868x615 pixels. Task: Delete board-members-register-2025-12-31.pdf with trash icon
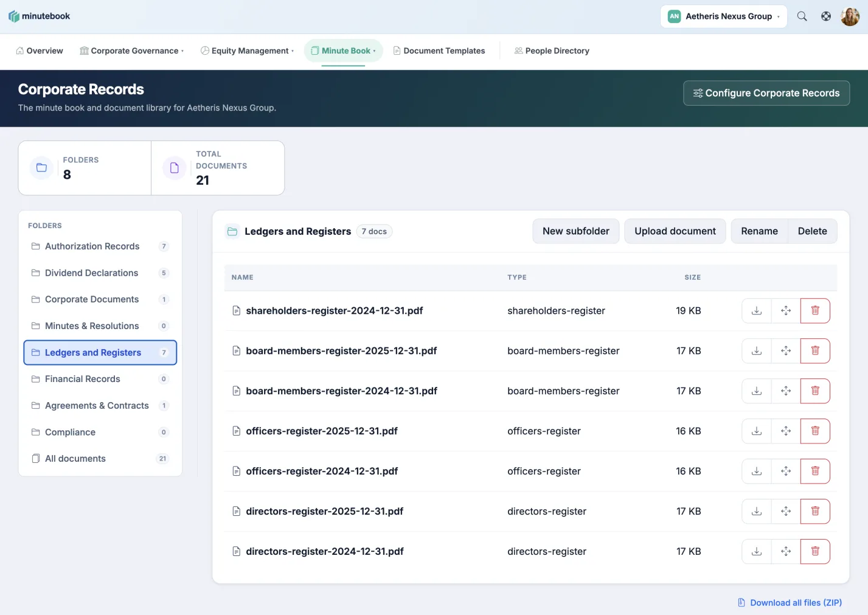815,351
